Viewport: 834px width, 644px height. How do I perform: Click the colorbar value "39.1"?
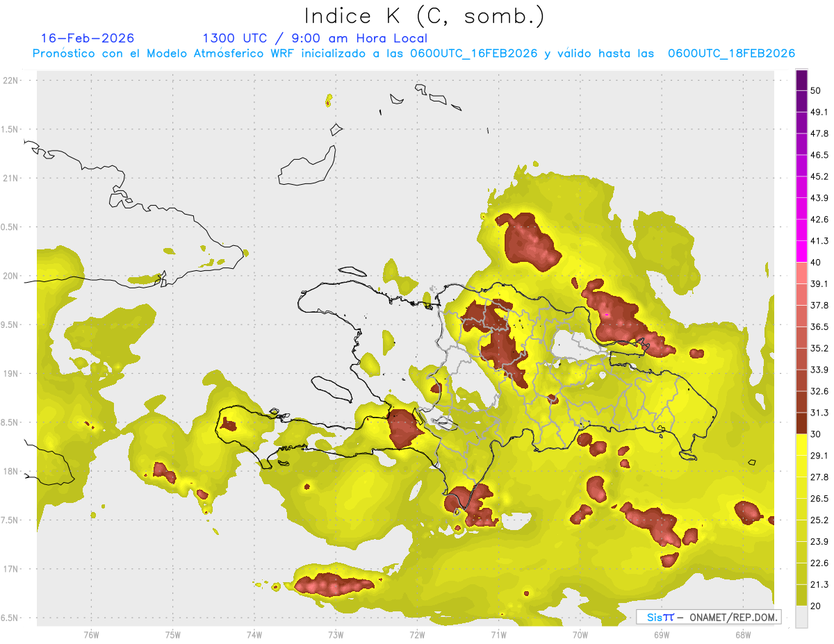pyautogui.click(x=819, y=283)
